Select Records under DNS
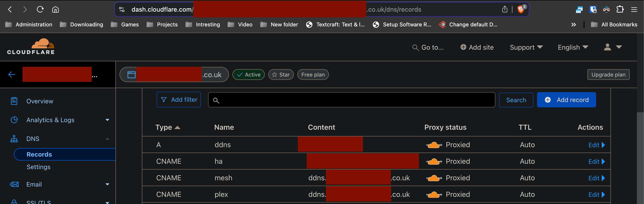The height and width of the screenshot is (204, 644). [64, 155]
